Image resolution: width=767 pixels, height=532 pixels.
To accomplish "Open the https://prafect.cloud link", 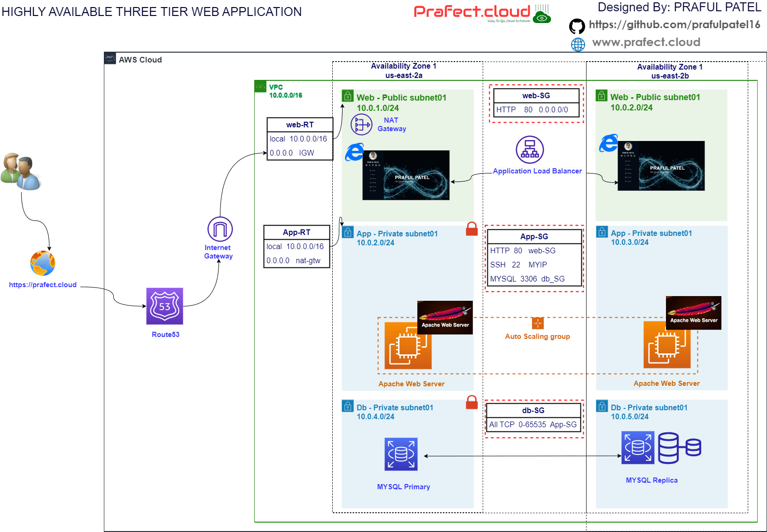I will [x=43, y=284].
